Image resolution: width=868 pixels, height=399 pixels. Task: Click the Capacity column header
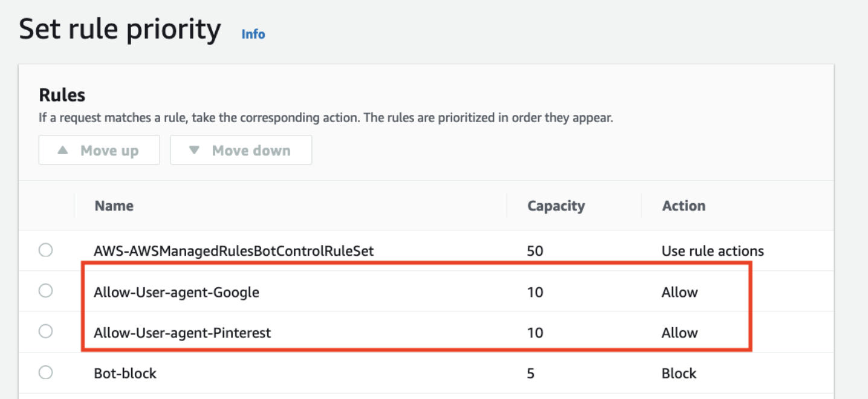tap(556, 206)
